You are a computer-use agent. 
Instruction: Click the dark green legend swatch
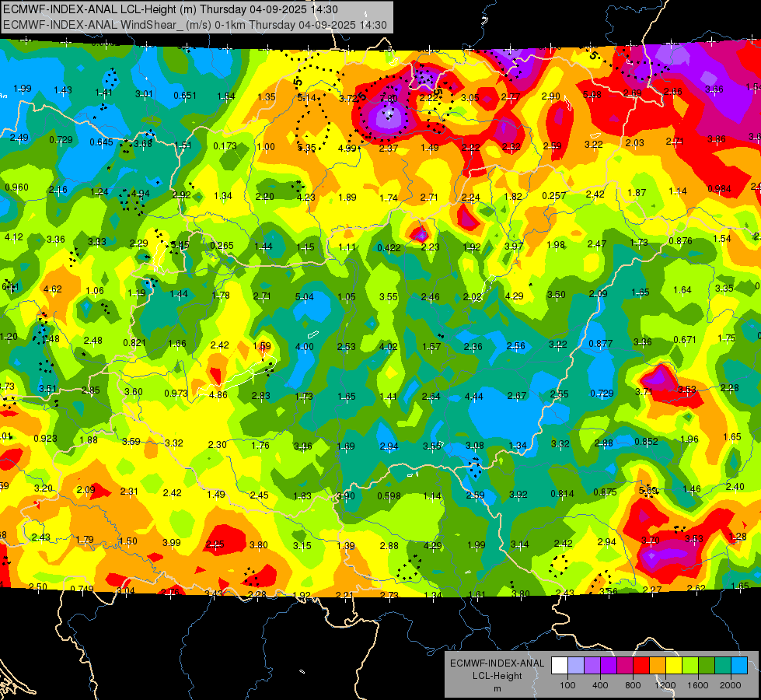tap(707, 666)
